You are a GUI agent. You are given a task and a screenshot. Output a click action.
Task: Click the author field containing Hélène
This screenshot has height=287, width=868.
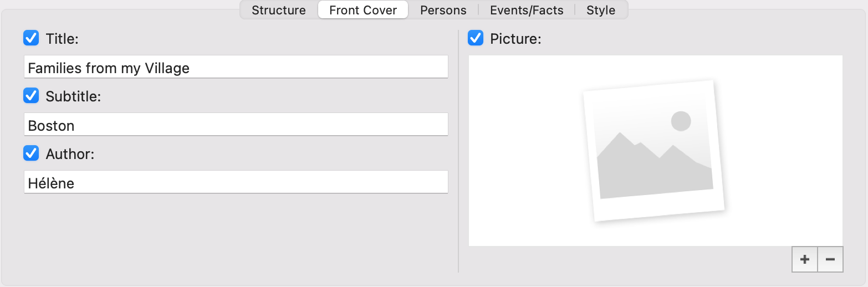pyautogui.click(x=236, y=182)
